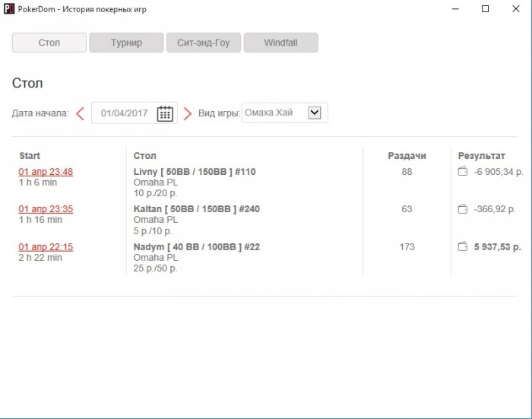Open session link 01 апр 23:48
Viewport: 532px width, 419px height.
[x=46, y=171]
